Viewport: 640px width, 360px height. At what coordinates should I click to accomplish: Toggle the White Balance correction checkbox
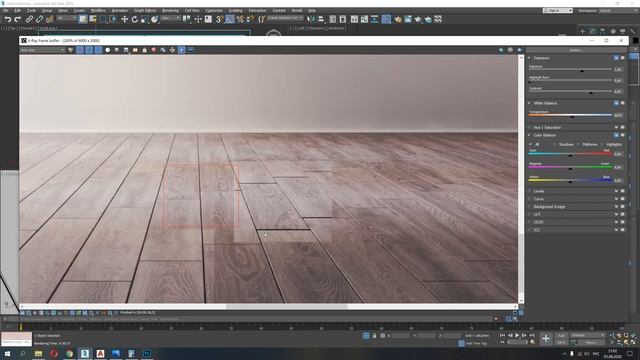point(616,103)
